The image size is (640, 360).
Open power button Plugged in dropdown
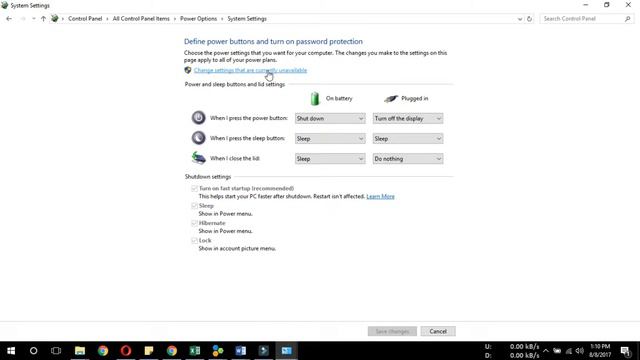click(x=408, y=118)
